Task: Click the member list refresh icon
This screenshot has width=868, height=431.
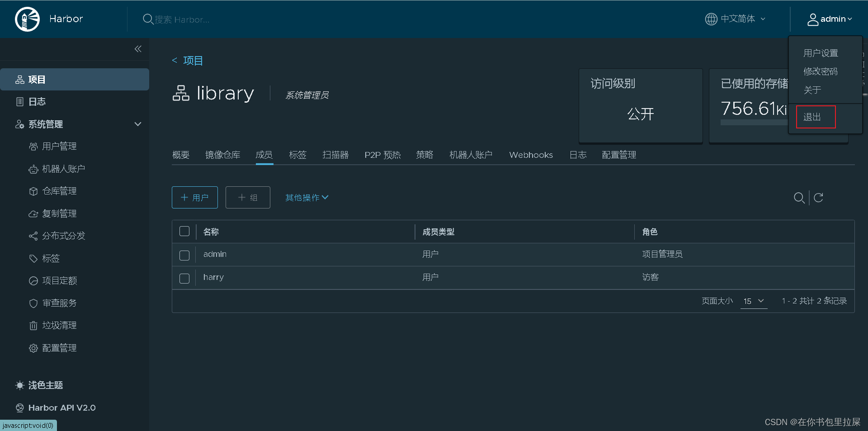Action: pyautogui.click(x=818, y=198)
